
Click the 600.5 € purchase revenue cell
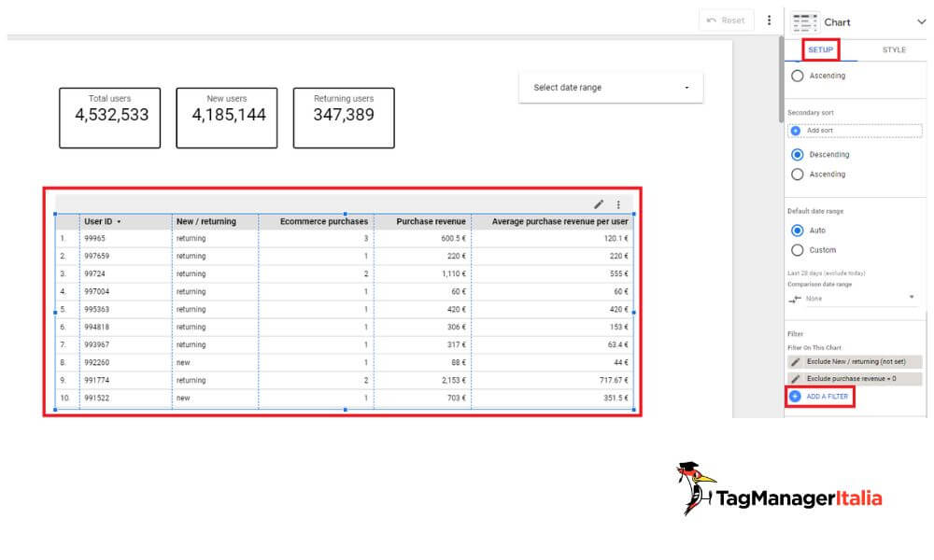(x=454, y=239)
